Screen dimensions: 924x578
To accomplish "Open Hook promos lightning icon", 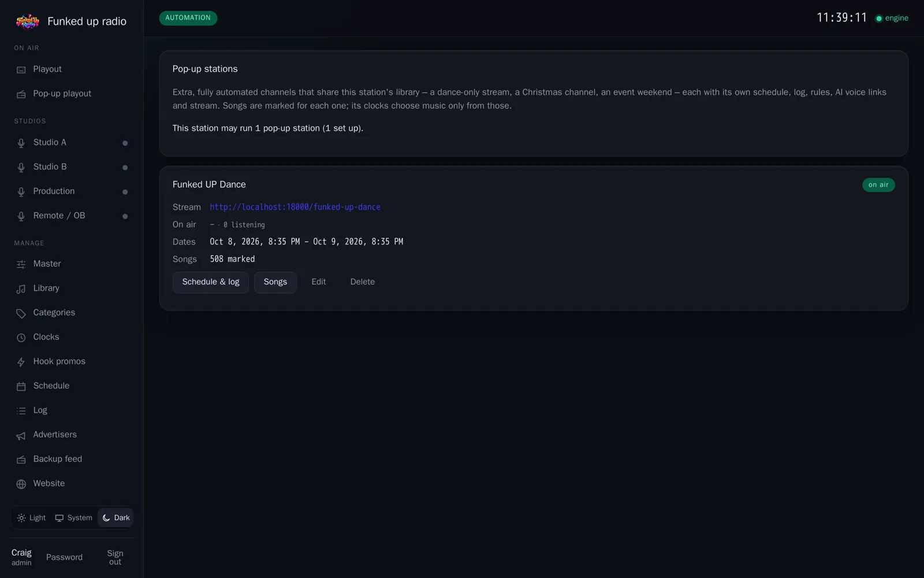I will click(21, 362).
